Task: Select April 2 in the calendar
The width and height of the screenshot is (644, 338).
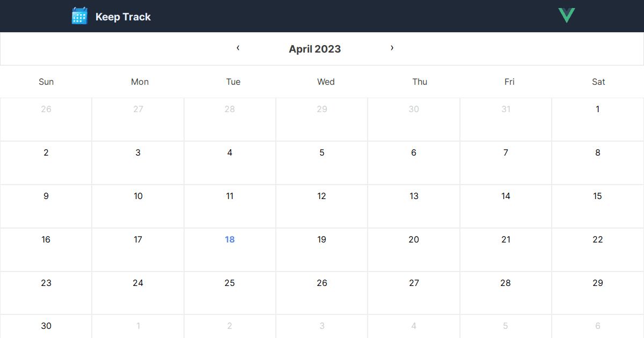Action: [x=46, y=163]
